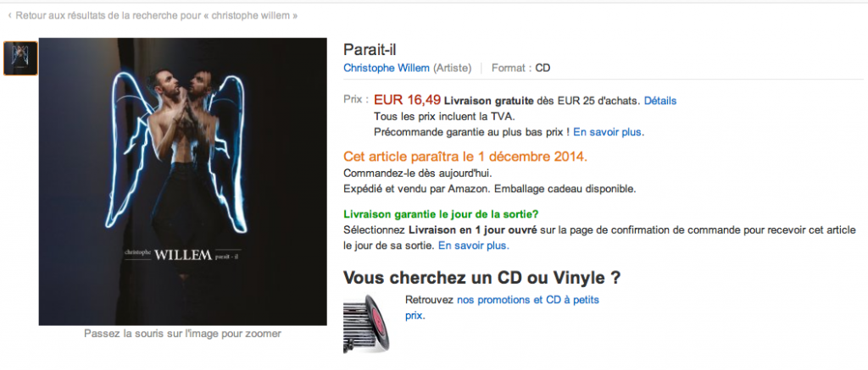Click the Parait-il product title
This screenshot has width=868, height=370.
(x=370, y=49)
